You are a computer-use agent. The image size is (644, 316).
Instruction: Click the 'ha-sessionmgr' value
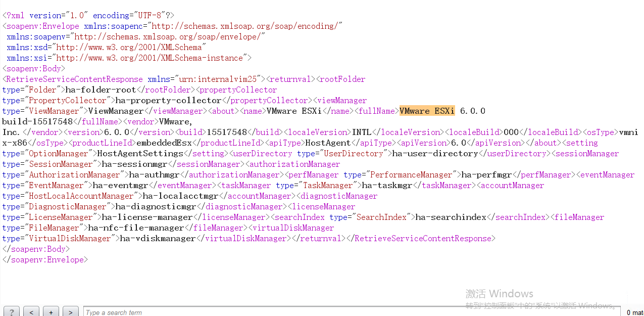[135, 164]
